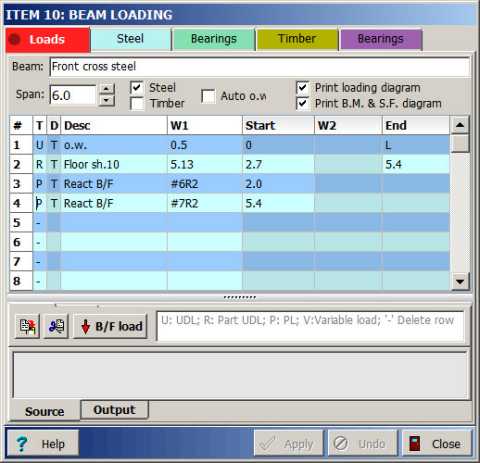This screenshot has width=480, height=463.
Task: Select cell 'o.w.' in row 1
Action: tap(114, 145)
